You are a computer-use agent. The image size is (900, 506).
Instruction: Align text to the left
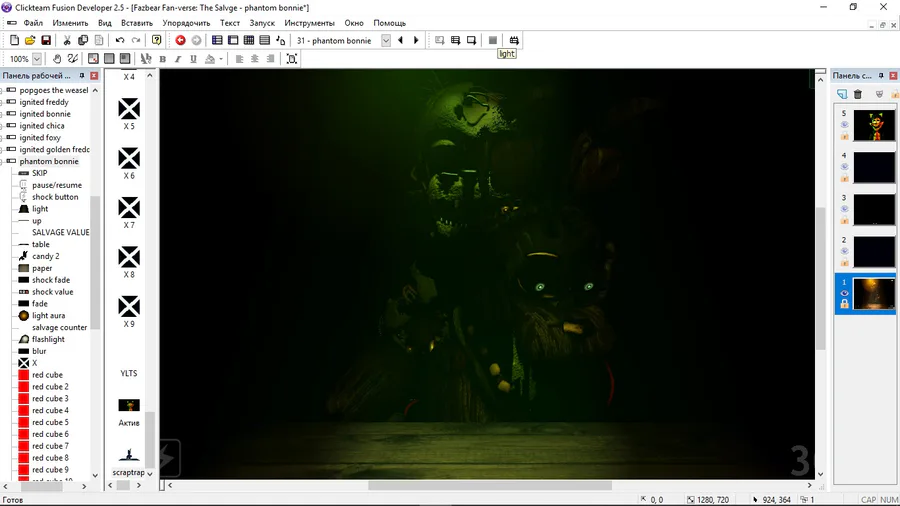(239, 59)
